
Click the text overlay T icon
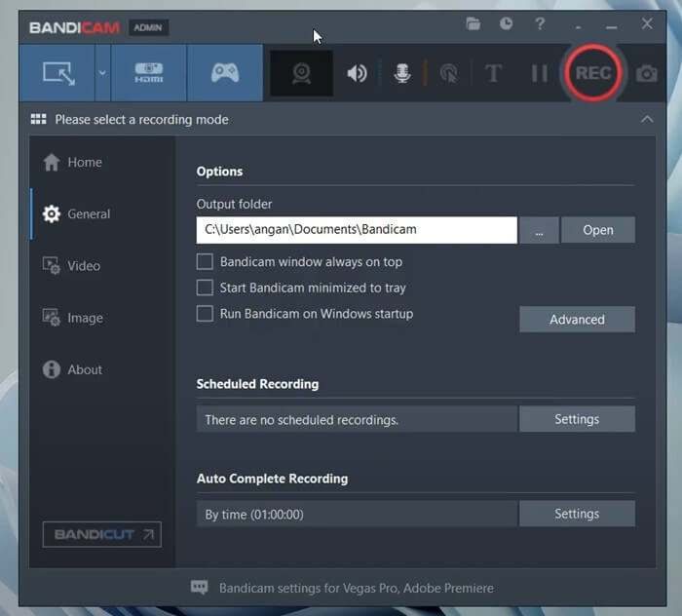pyautogui.click(x=493, y=73)
